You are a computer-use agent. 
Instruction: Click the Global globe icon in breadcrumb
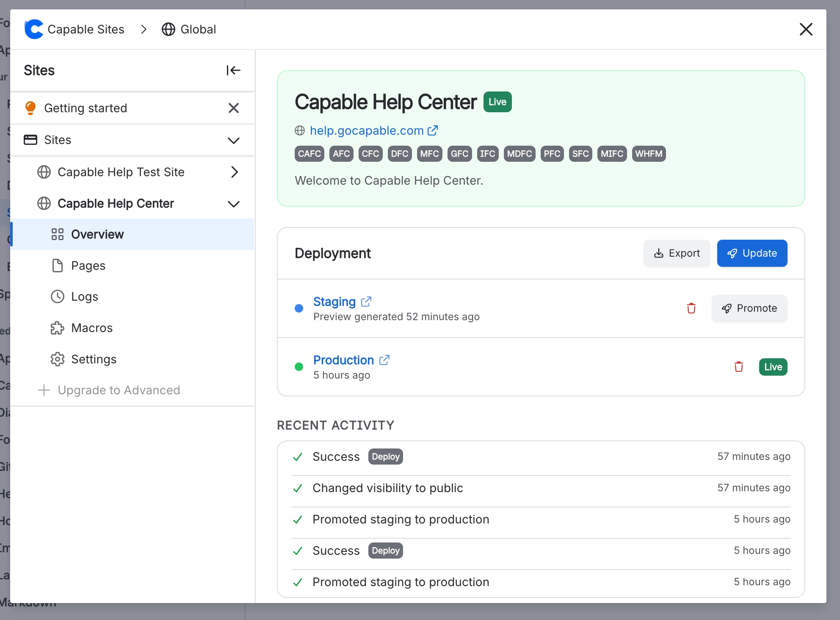tap(169, 29)
